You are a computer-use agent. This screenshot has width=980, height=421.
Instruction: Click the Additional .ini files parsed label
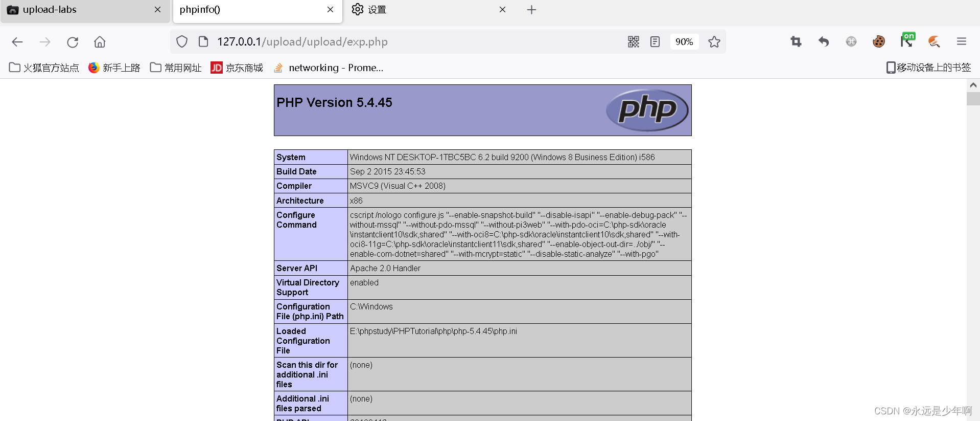pyautogui.click(x=302, y=404)
